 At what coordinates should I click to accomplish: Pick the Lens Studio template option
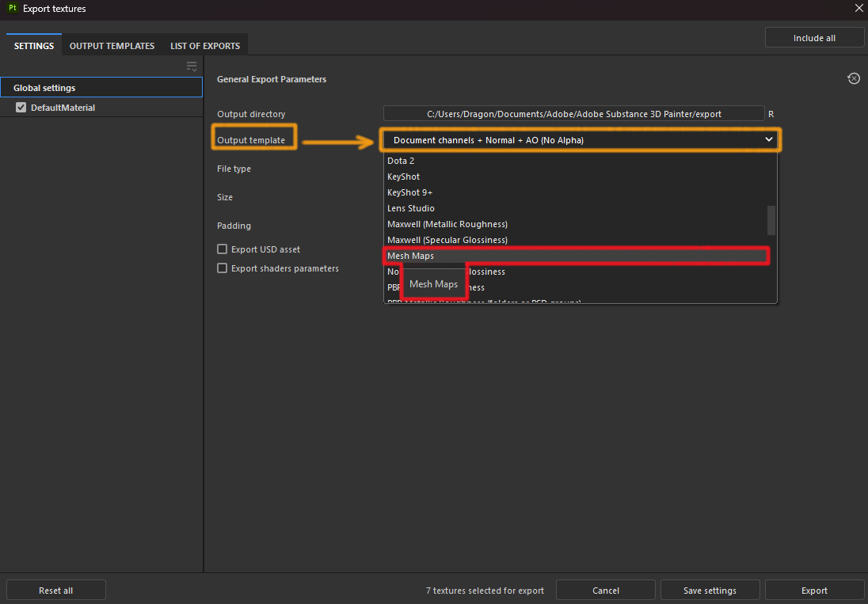[411, 208]
